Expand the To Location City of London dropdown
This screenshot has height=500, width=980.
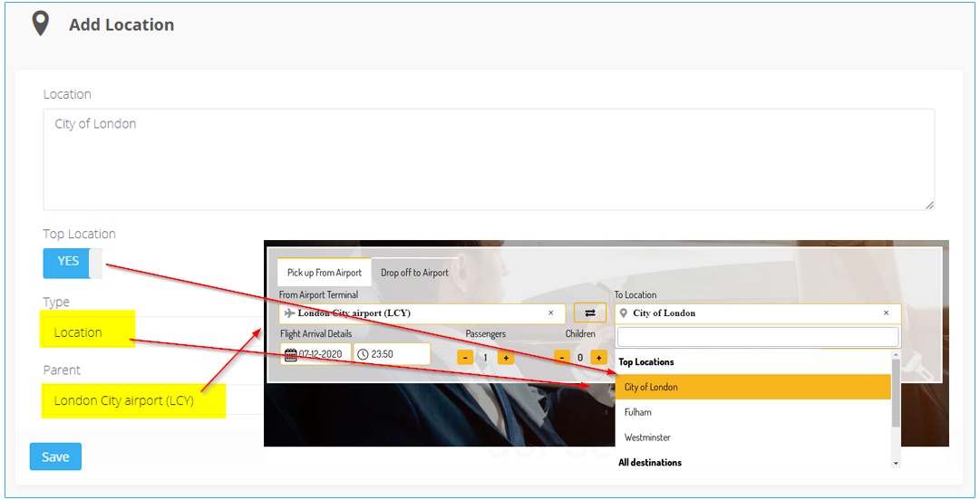click(757, 313)
